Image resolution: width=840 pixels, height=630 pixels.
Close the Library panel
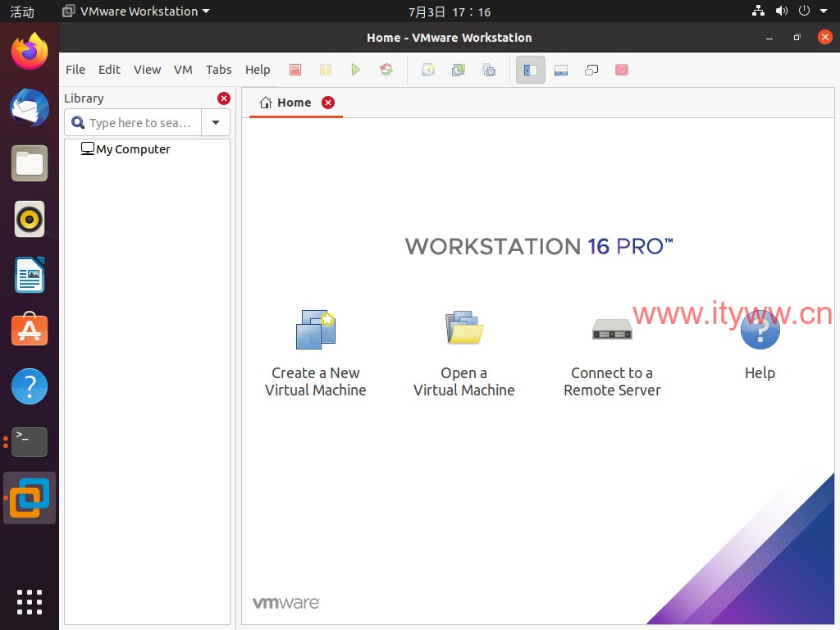point(224,98)
